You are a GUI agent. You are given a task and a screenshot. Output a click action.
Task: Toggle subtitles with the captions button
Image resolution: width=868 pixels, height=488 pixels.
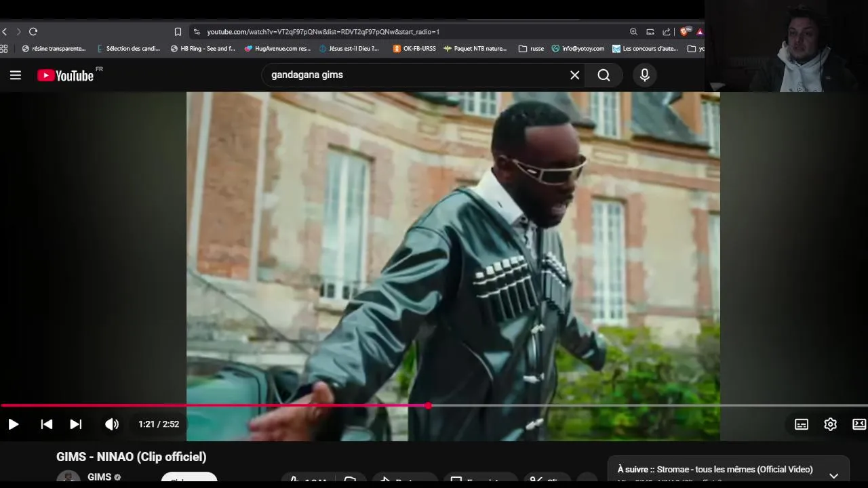click(x=802, y=424)
